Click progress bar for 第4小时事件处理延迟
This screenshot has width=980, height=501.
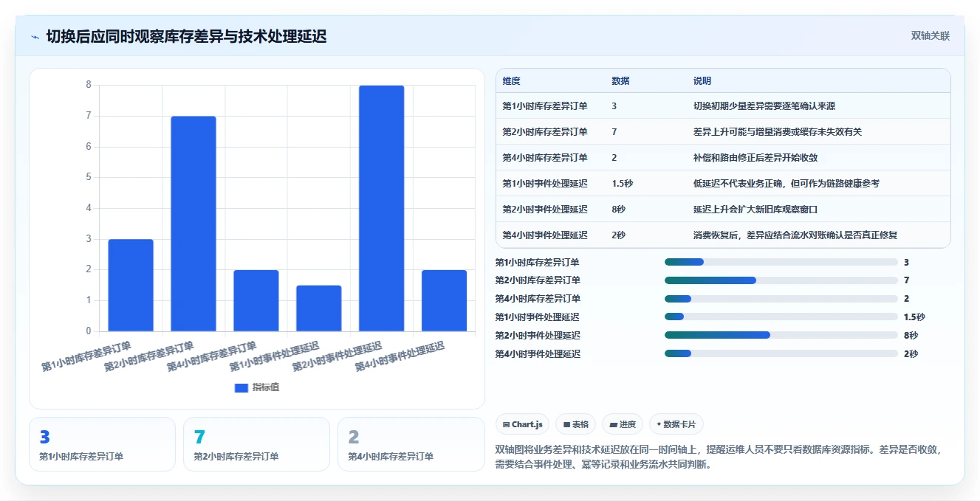tap(781, 354)
